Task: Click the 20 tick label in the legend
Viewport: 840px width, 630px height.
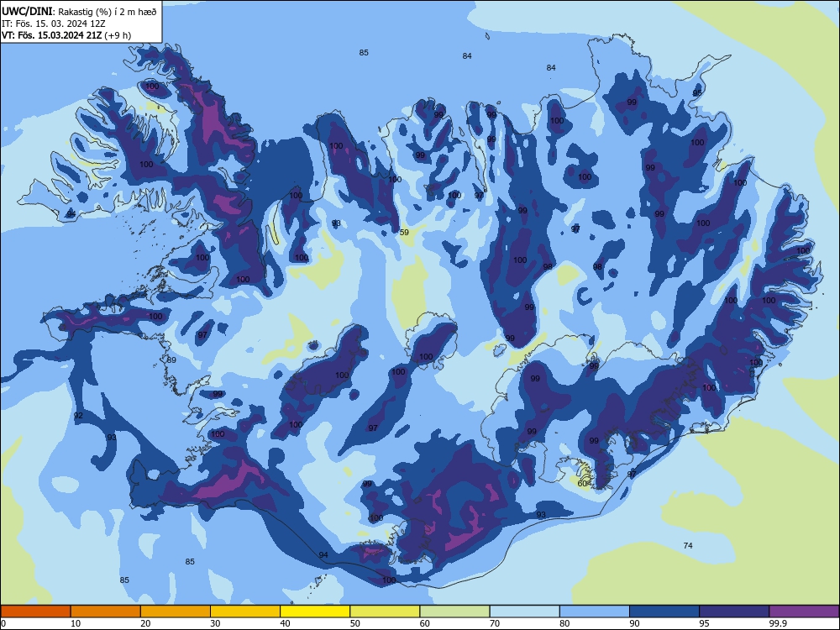Action: pos(145,623)
